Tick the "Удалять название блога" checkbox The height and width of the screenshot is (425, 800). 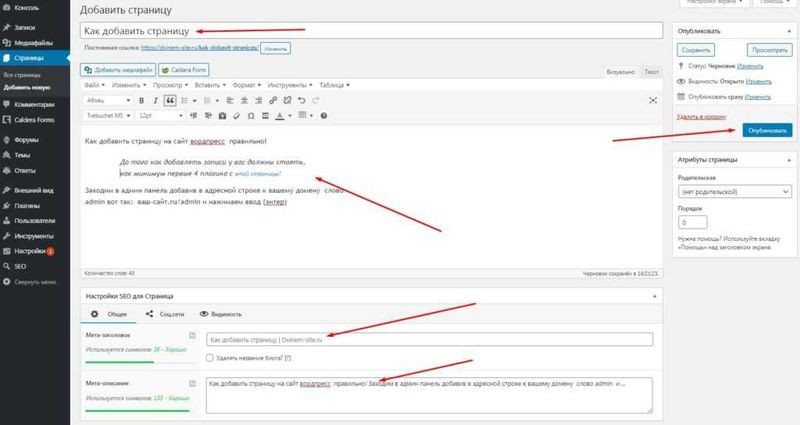coord(210,357)
